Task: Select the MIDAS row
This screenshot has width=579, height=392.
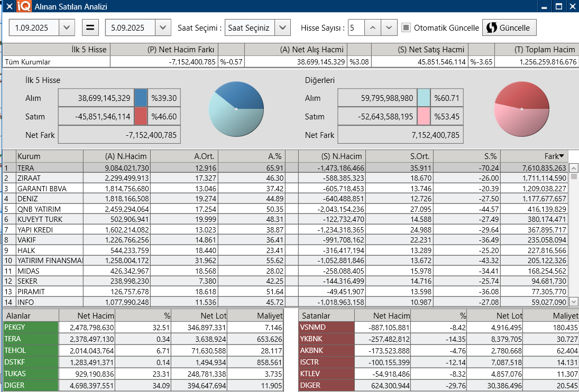Action: [286, 271]
